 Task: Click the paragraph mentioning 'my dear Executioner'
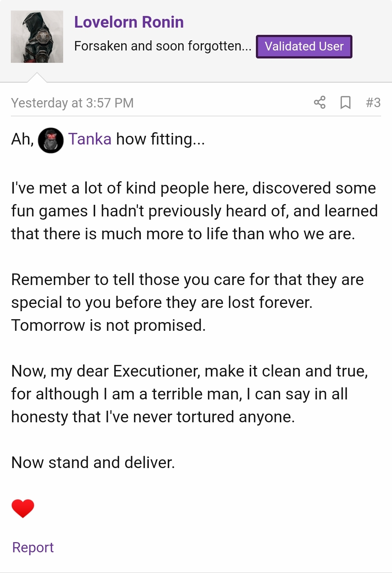tap(189, 394)
